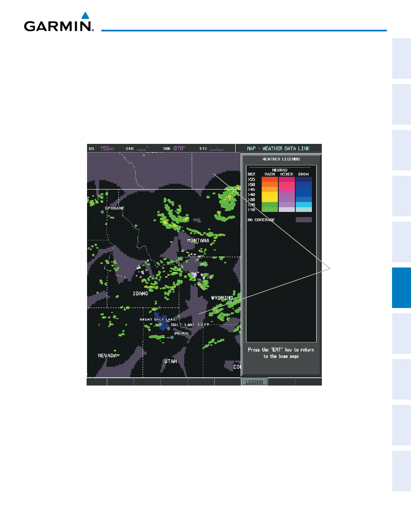This screenshot has width=411, height=532.
Task: Select the red rain >55 swatch
Action: [x=270, y=179]
